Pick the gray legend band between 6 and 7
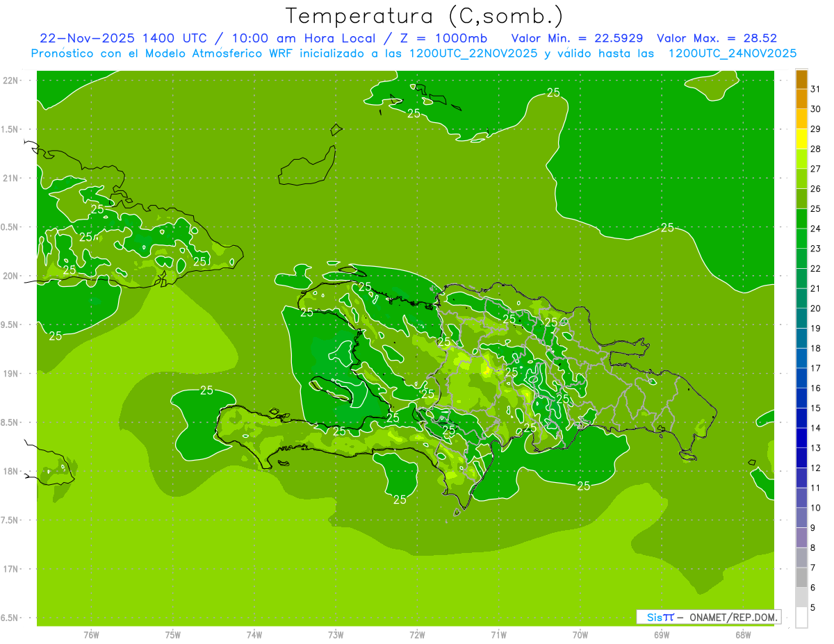834x644 pixels. 801,577
